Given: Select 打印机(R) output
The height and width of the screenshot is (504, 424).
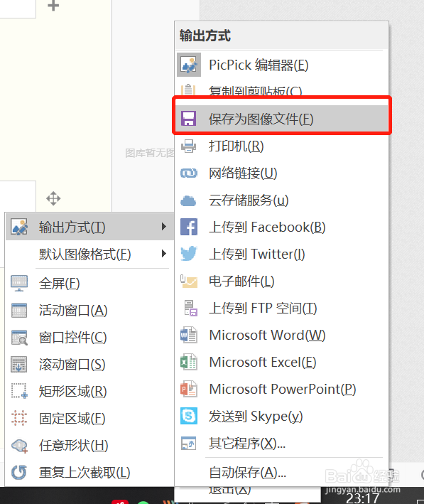Looking at the screenshot, I should [x=282, y=146].
